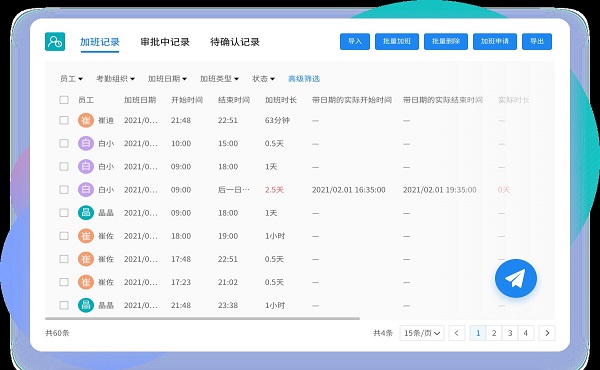Screen dimensions: 600x370
Task: Click 崔佐 avatar in the 17:23 row
Action: coord(86,282)
